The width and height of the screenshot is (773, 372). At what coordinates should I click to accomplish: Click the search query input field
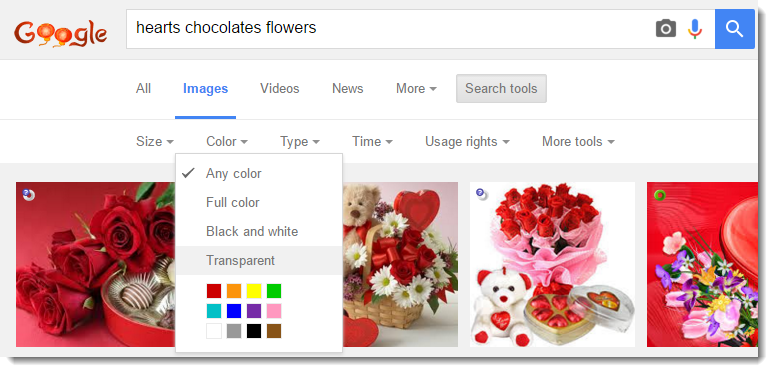point(389,29)
